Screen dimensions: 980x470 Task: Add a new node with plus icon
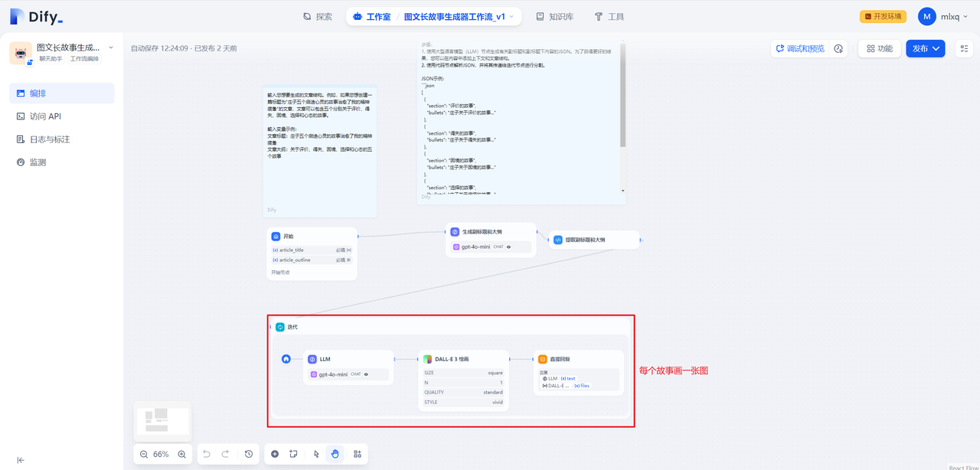coord(275,454)
